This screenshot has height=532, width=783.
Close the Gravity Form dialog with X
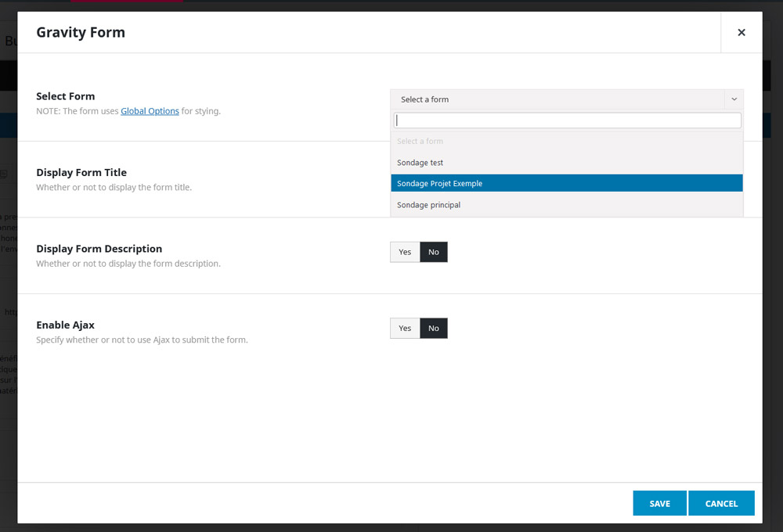coord(741,32)
